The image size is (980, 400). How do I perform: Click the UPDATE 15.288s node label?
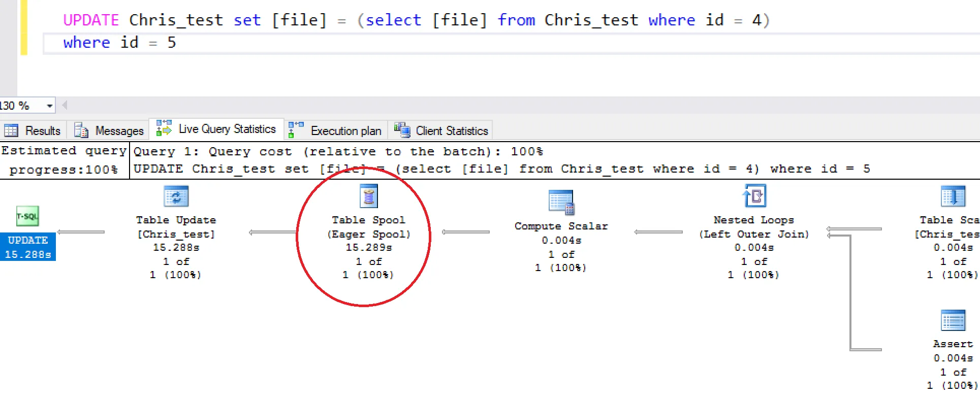click(x=28, y=247)
